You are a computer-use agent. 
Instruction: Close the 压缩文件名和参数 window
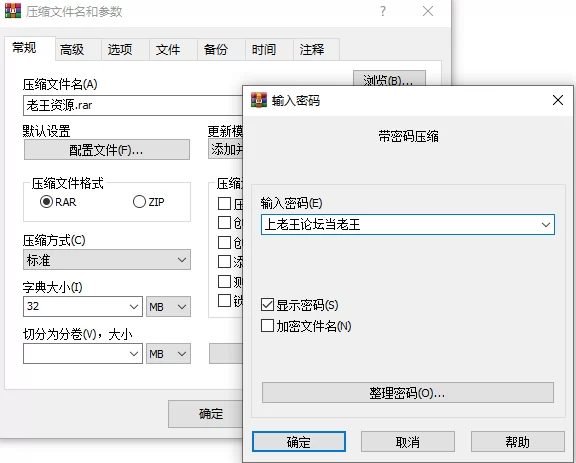pos(428,11)
